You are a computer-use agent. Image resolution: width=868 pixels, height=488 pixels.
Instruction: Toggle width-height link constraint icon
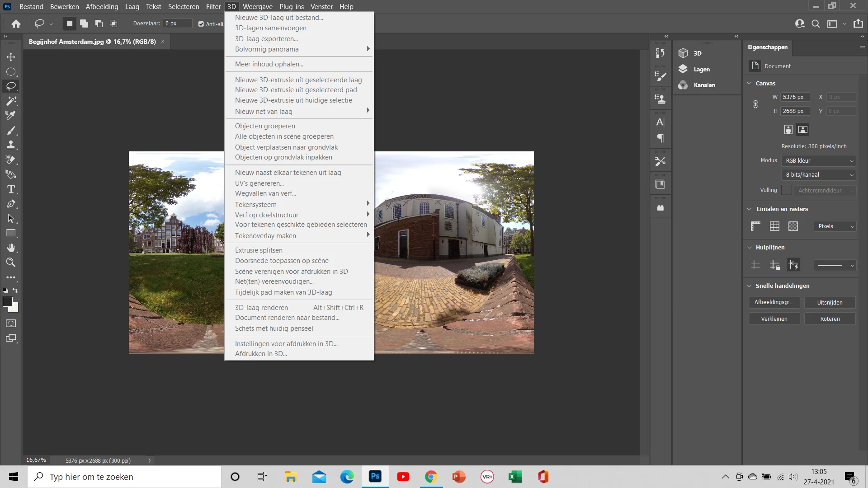point(755,104)
